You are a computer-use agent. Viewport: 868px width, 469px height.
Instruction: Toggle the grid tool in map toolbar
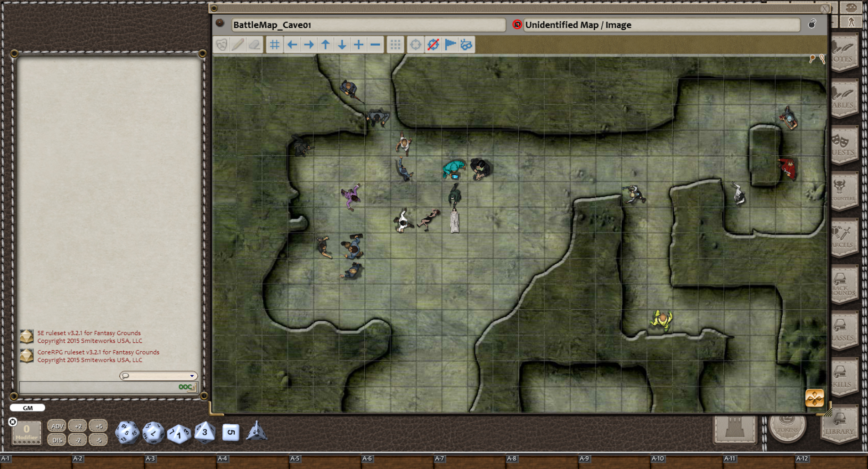(x=274, y=45)
